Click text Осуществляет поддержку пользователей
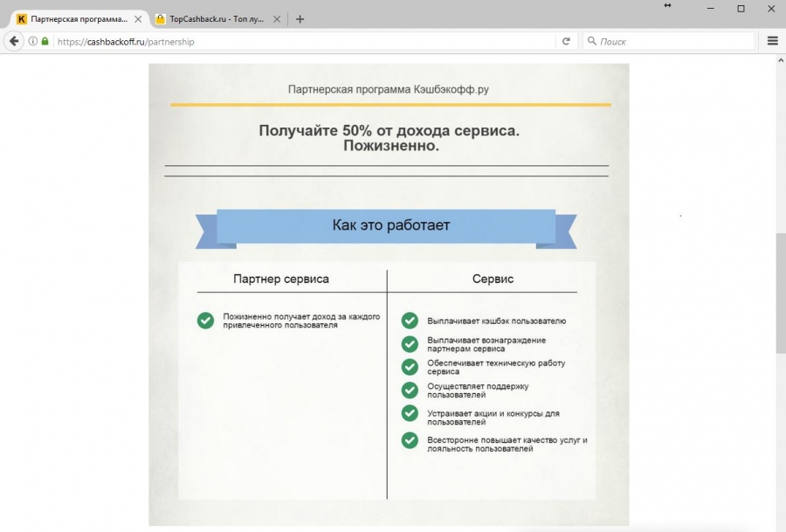Viewport: 786px width, 532px height. point(477,390)
